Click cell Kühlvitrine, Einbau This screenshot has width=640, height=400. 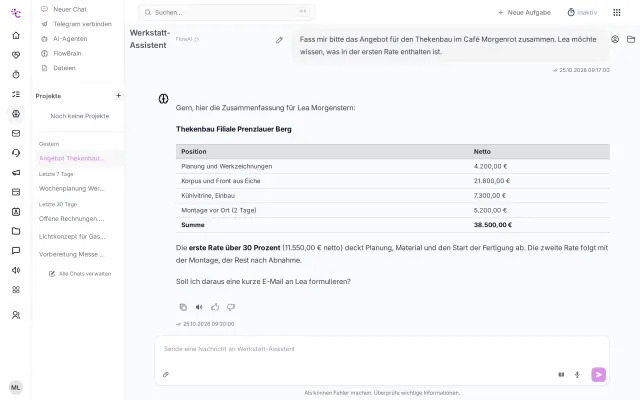pyautogui.click(x=208, y=196)
